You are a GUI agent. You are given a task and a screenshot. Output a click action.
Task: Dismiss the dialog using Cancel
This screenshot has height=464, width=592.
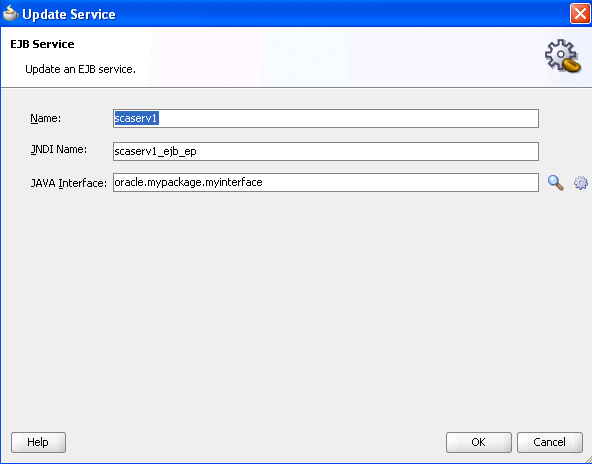[550, 442]
